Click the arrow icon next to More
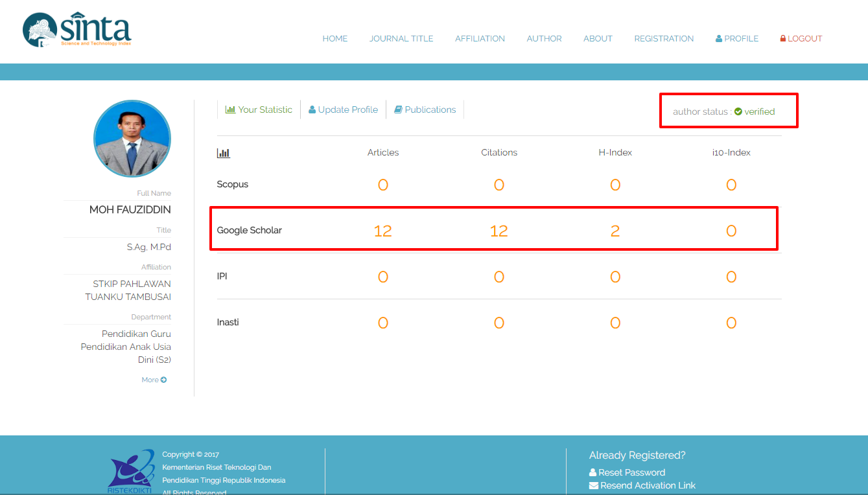Screen dimensions: 868x495 pos(163,380)
